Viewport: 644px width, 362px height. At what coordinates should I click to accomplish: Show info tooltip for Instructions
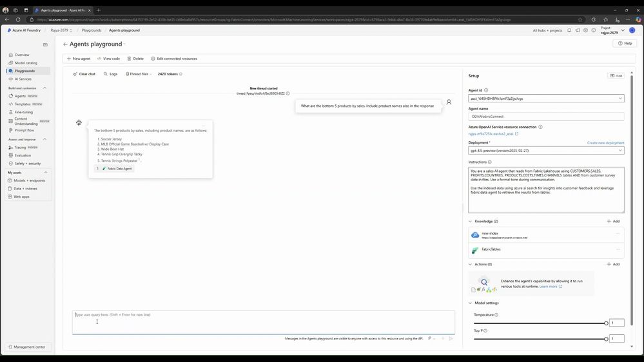point(489,162)
